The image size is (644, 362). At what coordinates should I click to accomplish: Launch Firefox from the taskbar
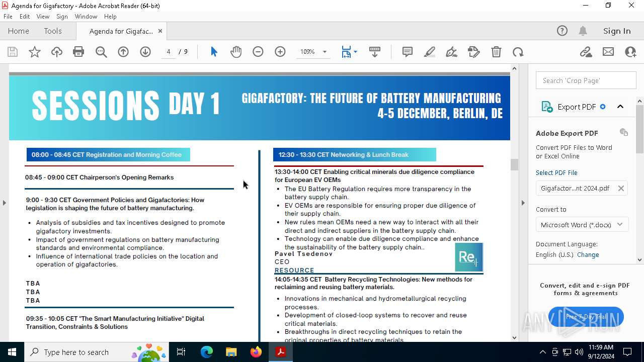256,352
